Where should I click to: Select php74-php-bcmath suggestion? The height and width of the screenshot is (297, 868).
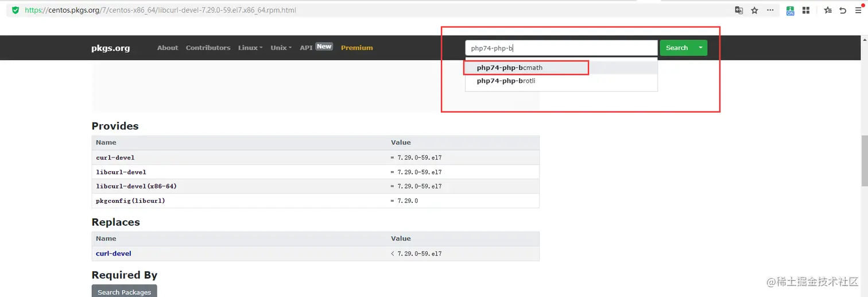[x=561, y=68]
